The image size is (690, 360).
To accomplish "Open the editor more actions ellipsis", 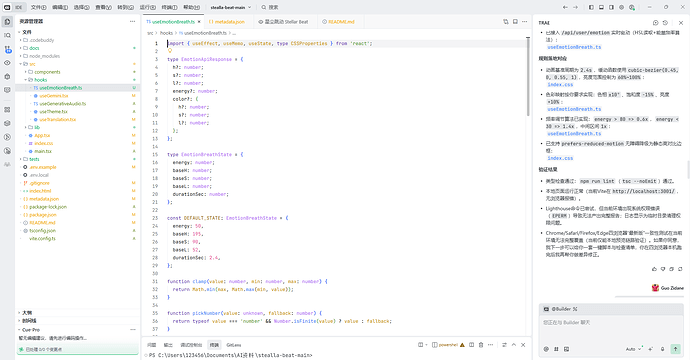I will 525,22.
